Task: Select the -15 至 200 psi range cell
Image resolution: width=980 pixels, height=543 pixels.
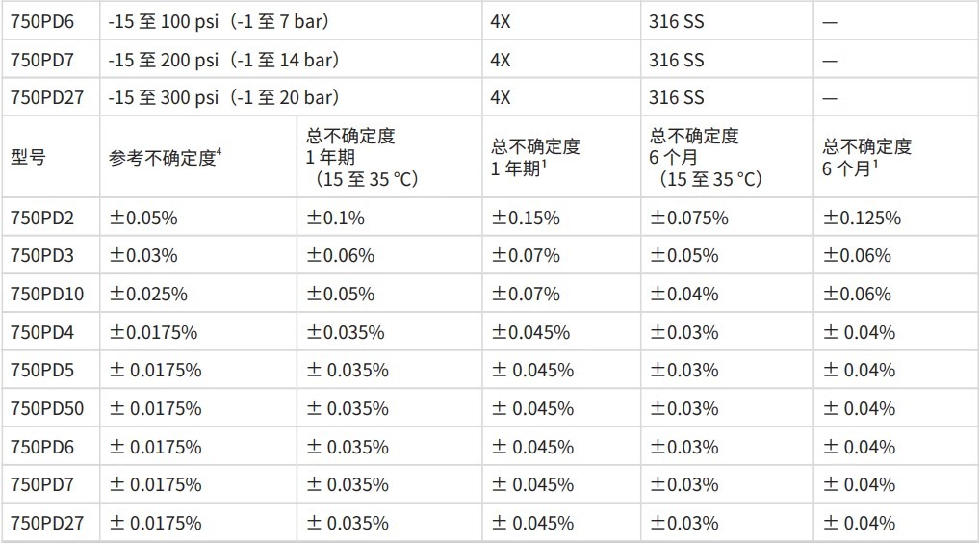Action: pos(223,60)
